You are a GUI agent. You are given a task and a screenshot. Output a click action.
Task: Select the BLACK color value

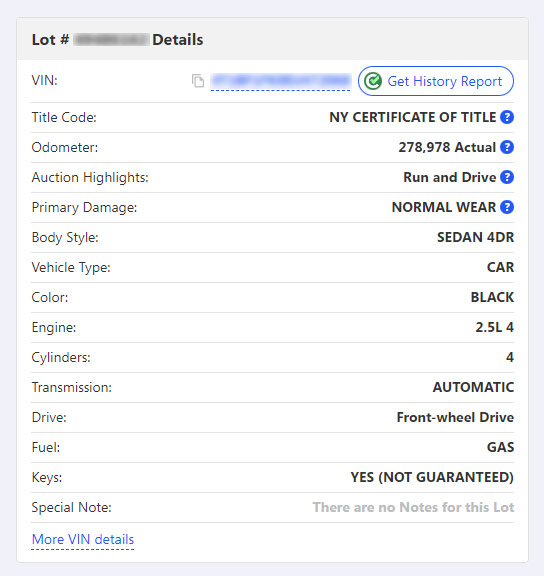(492, 297)
